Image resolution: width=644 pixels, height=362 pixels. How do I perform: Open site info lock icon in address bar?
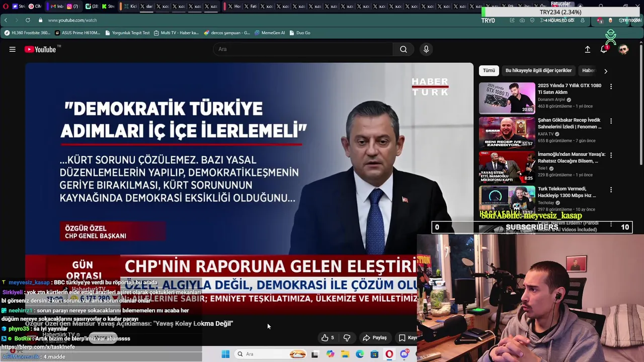point(41,20)
